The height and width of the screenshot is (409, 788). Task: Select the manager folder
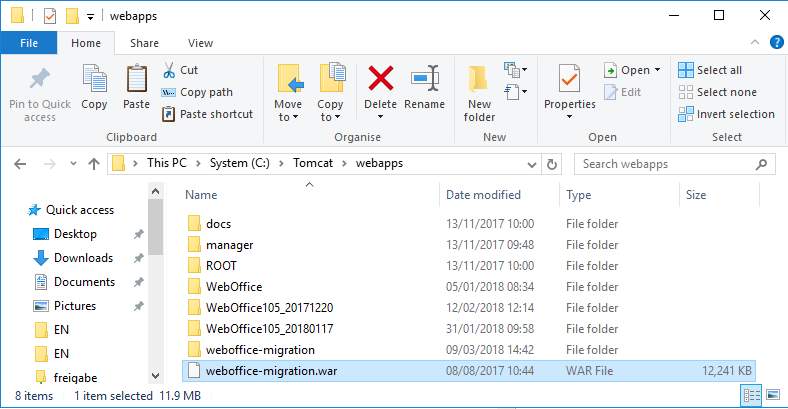(229, 245)
